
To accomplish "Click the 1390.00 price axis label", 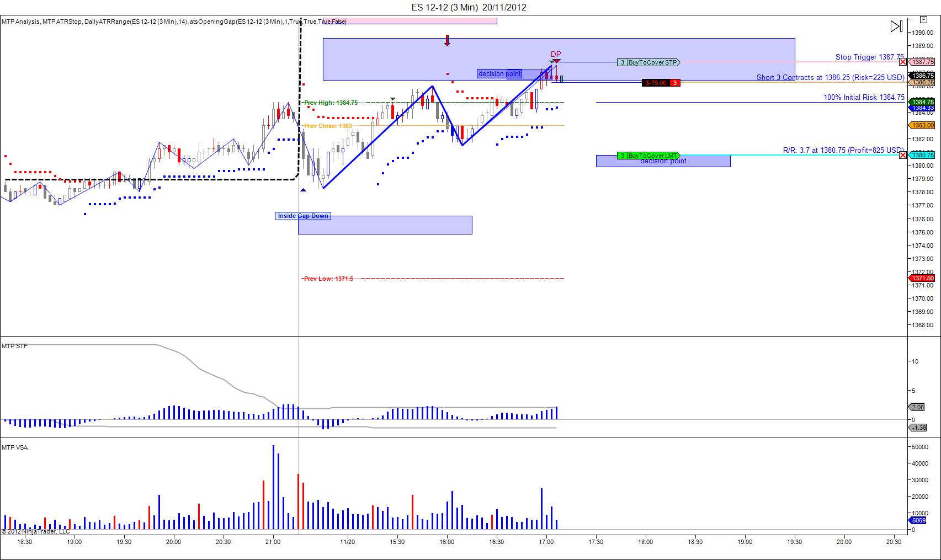I will coord(923,33).
